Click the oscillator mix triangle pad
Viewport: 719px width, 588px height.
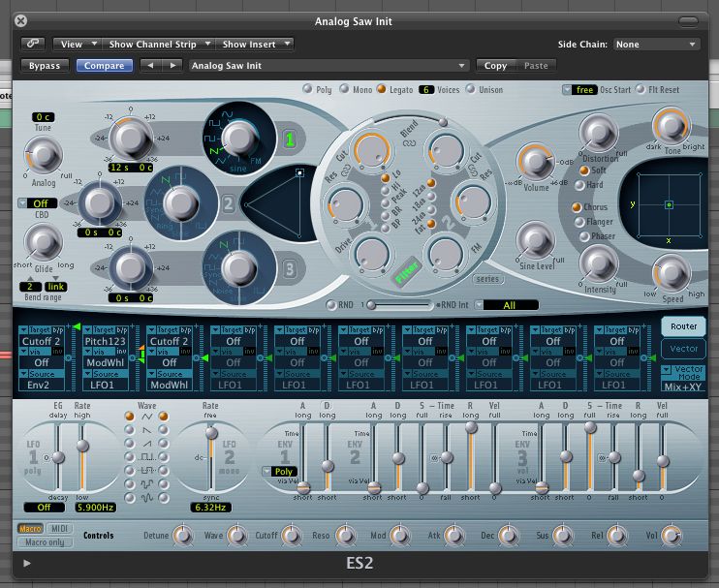(x=280, y=204)
